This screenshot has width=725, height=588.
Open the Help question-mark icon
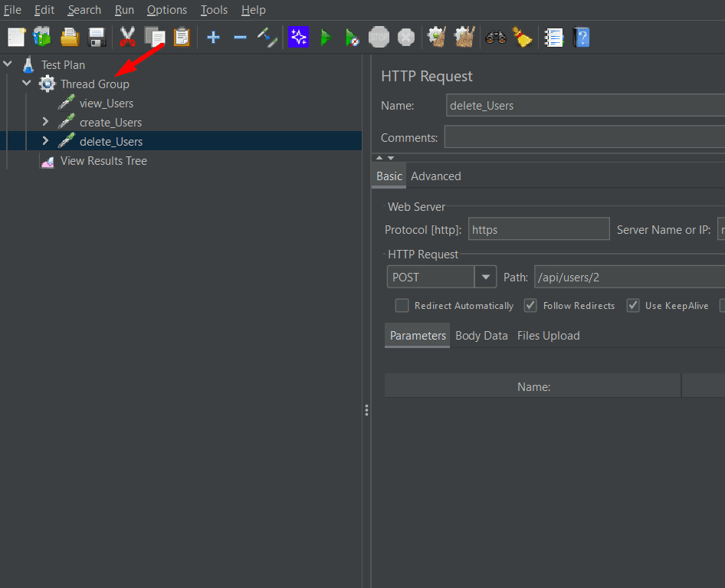[x=581, y=37]
